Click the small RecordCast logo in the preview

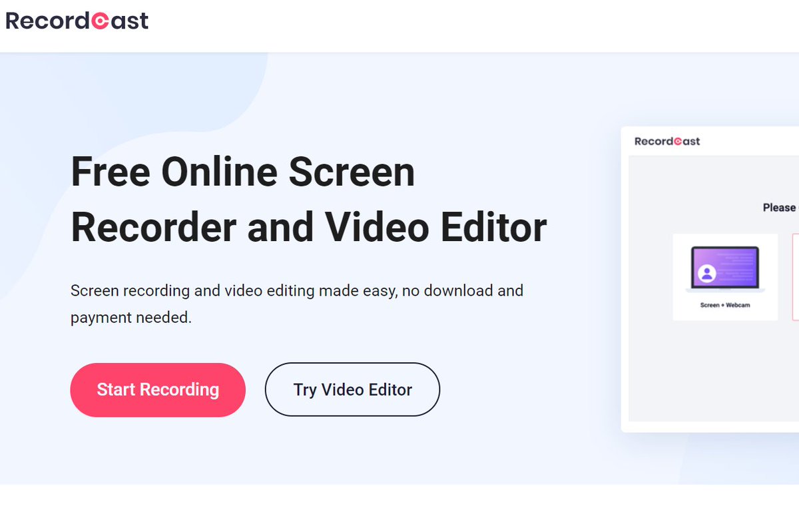tap(667, 141)
